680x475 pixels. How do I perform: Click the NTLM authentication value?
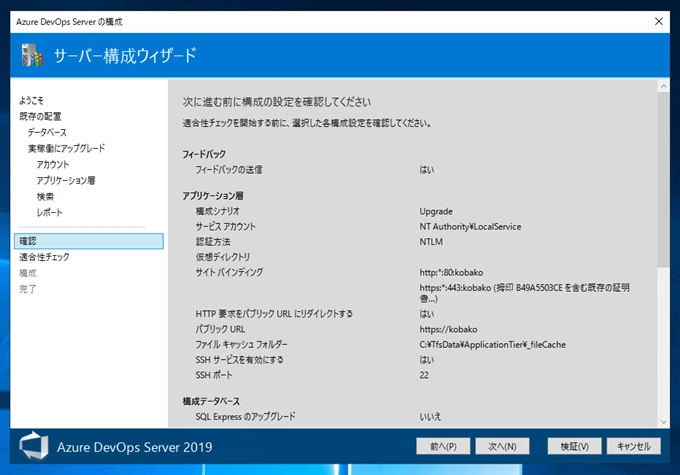431,242
